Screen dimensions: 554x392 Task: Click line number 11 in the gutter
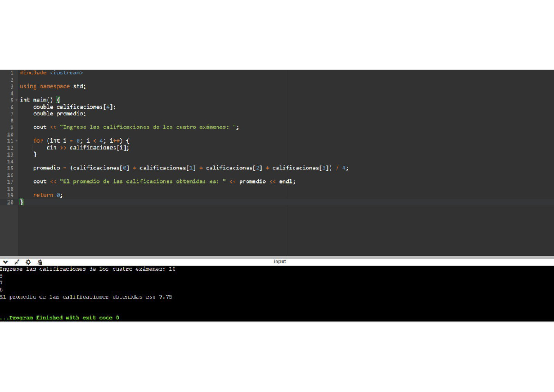click(10, 140)
